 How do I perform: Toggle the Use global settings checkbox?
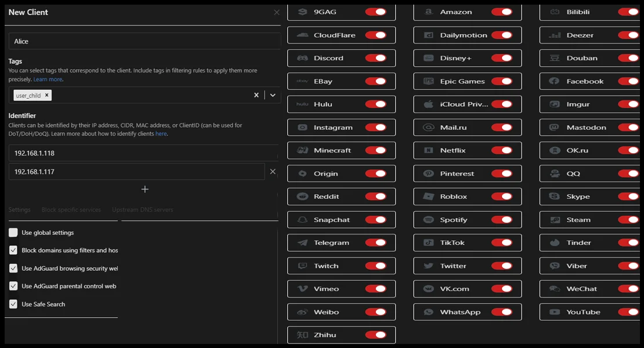click(x=13, y=233)
